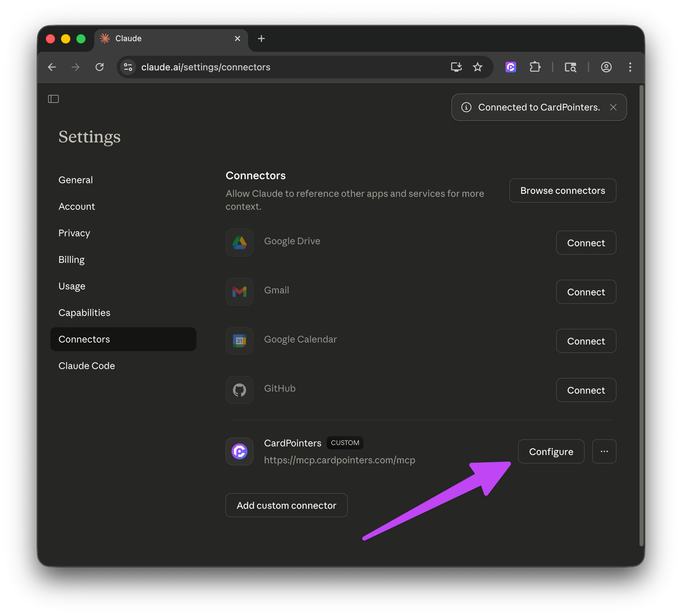Image resolution: width=682 pixels, height=616 pixels.
Task: Click the address bar URL field
Action: point(271,67)
